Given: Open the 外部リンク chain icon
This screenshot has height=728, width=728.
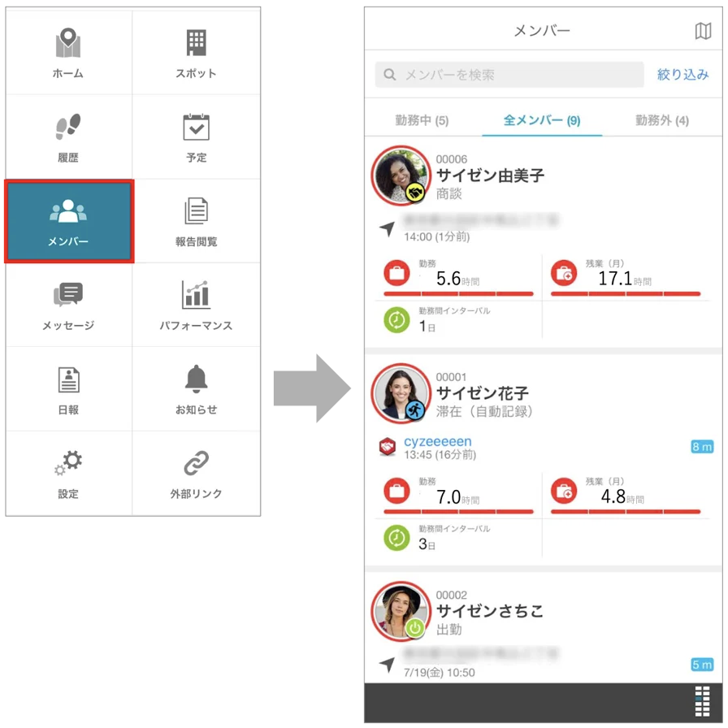Looking at the screenshot, I should 196,463.
